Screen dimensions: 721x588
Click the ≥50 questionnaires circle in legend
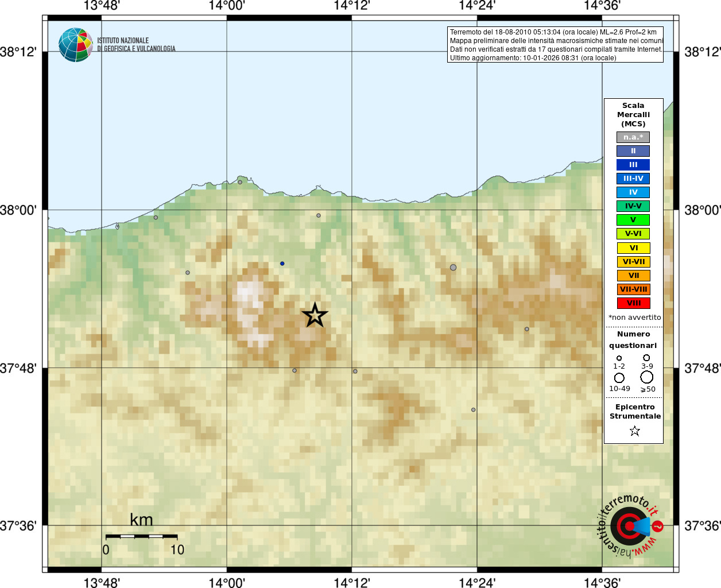coord(647,377)
